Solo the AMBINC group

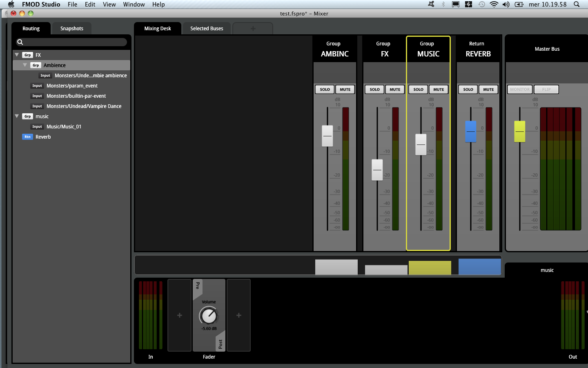click(325, 90)
